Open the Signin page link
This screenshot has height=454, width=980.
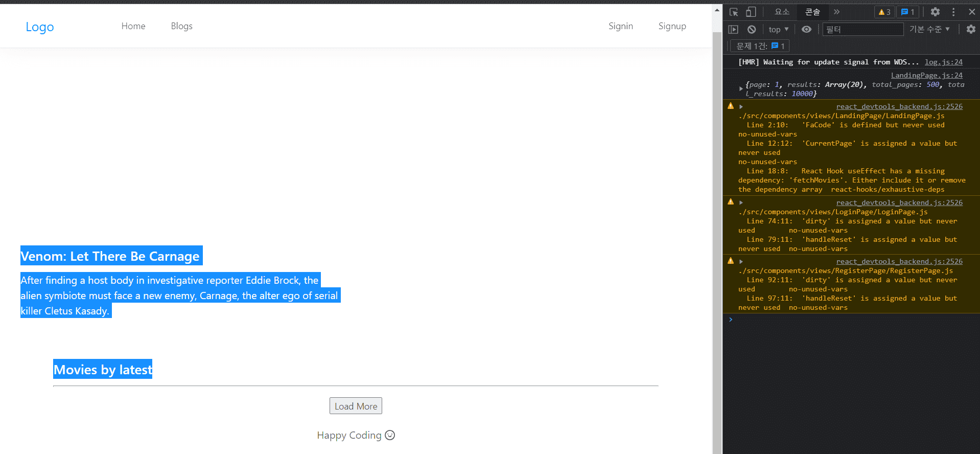(x=621, y=26)
